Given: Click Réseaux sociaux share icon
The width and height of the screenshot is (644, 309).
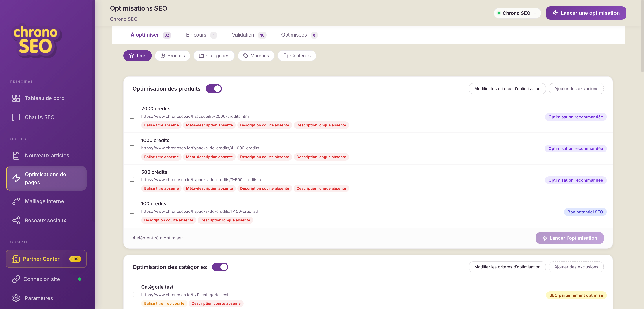Looking at the screenshot, I should click(x=16, y=220).
